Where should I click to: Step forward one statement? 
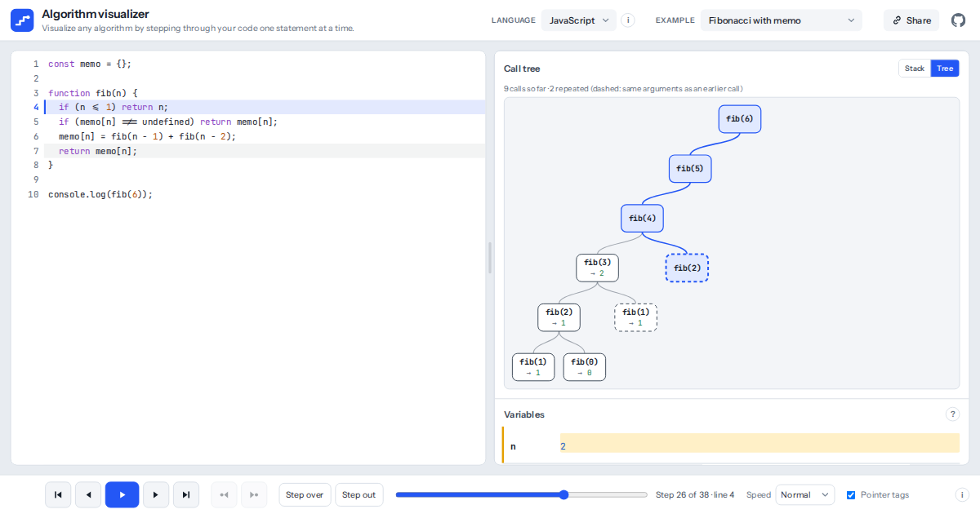156,494
